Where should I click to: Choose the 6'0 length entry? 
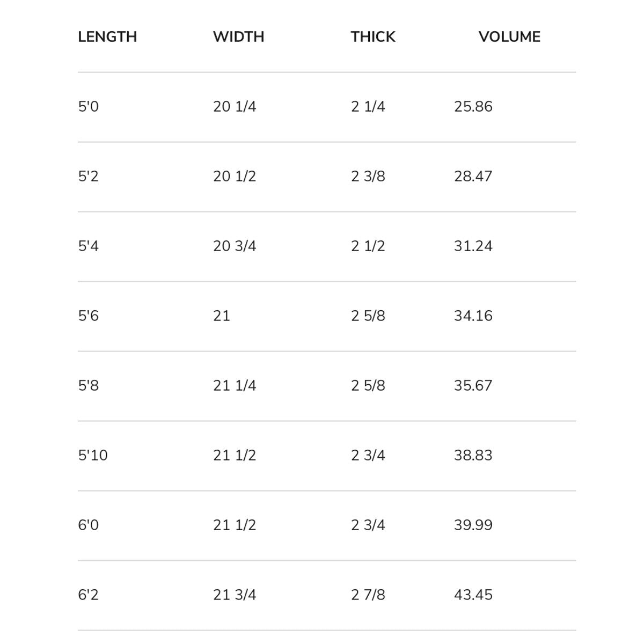pyautogui.click(x=89, y=525)
